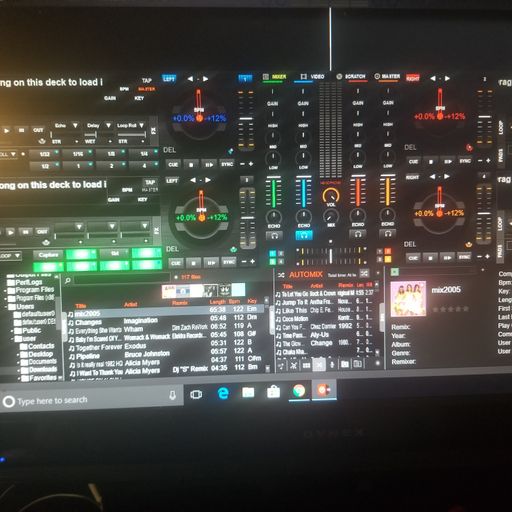Click the play/pause button on the green bottom-left deck
Viewport: 512px width, 512px height.
[x=211, y=263]
